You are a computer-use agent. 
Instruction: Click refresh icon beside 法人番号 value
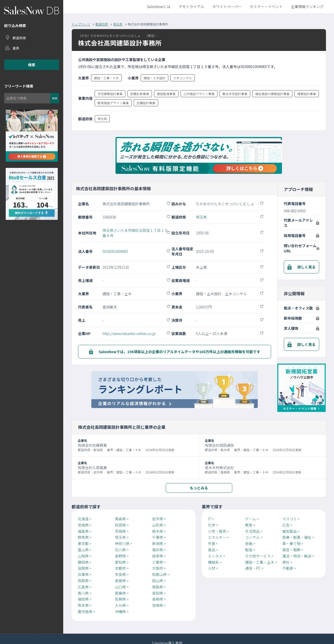(168, 251)
